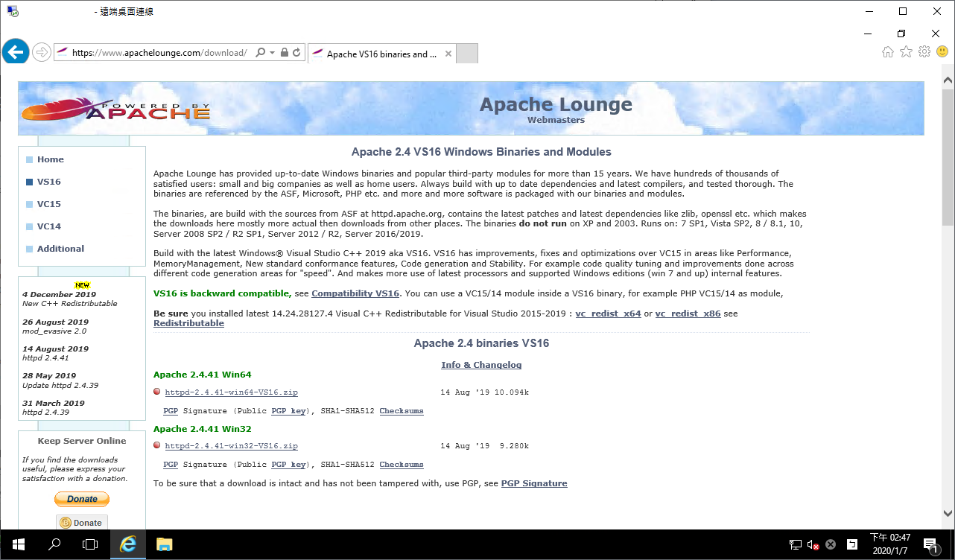Open the Tools gear menu

(x=924, y=51)
